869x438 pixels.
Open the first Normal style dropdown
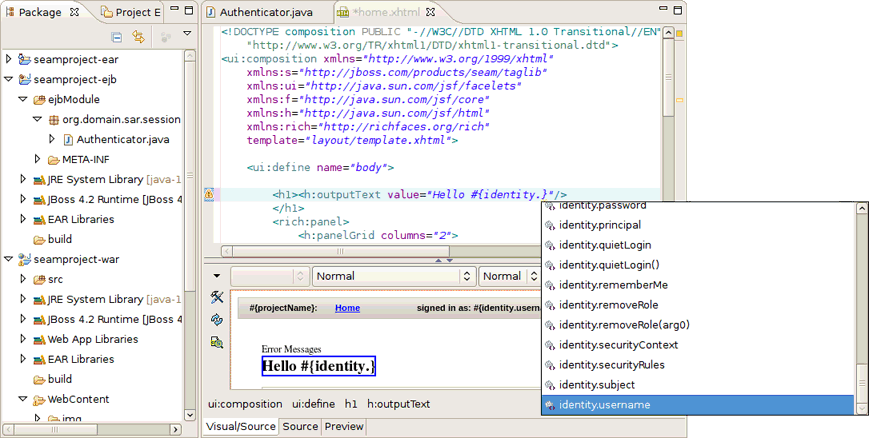coord(393,276)
